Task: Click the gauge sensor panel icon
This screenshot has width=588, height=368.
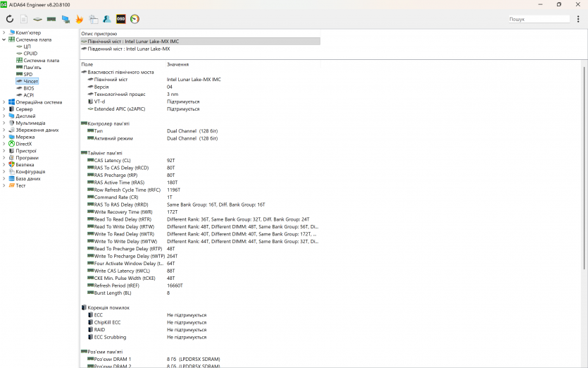Action: (x=135, y=19)
